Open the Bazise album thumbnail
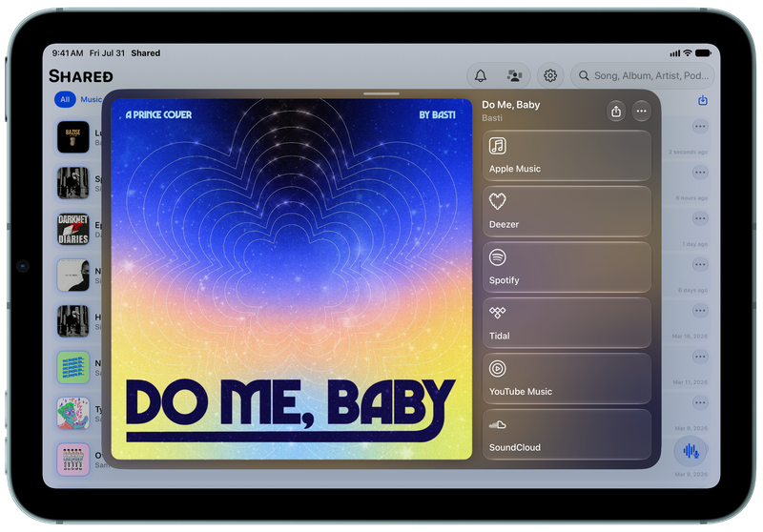763x532 pixels. 73,137
